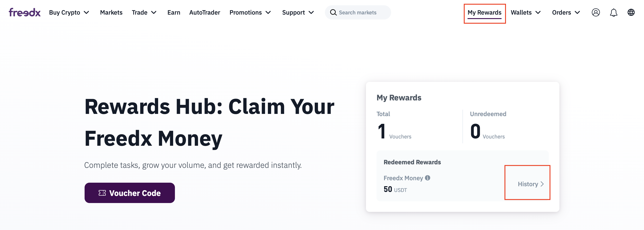Image resolution: width=644 pixels, height=230 pixels.
Task: Open notifications bell icon
Action: [x=613, y=12]
